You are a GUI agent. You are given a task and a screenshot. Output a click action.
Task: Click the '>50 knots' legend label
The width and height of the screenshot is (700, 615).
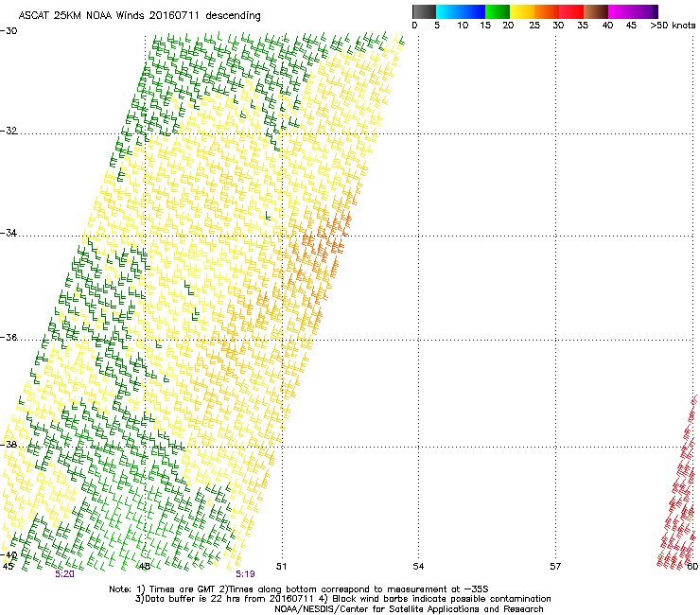point(673,26)
